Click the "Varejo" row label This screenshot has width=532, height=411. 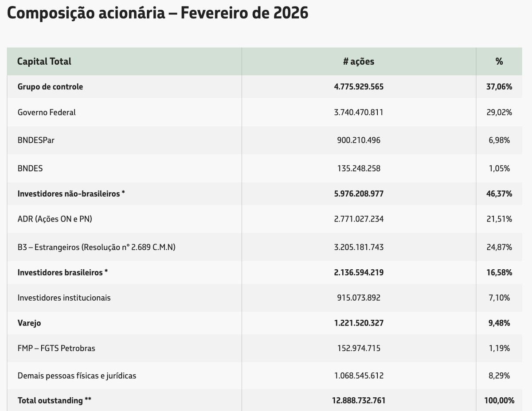29,323
